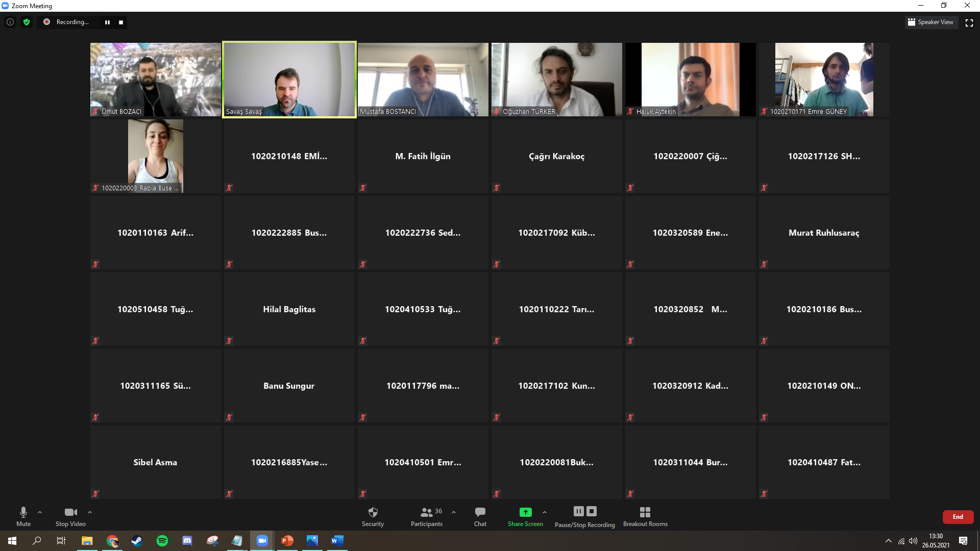Click 1020320589 Ene... participant tile
This screenshot has height=551, width=980.
click(x=691, y=233)
